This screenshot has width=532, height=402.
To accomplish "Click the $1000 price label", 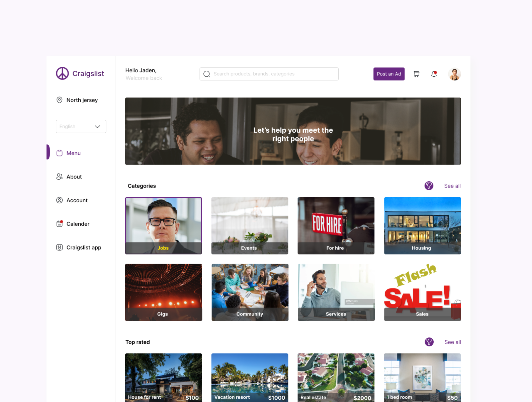I will (x=277, y=398).
